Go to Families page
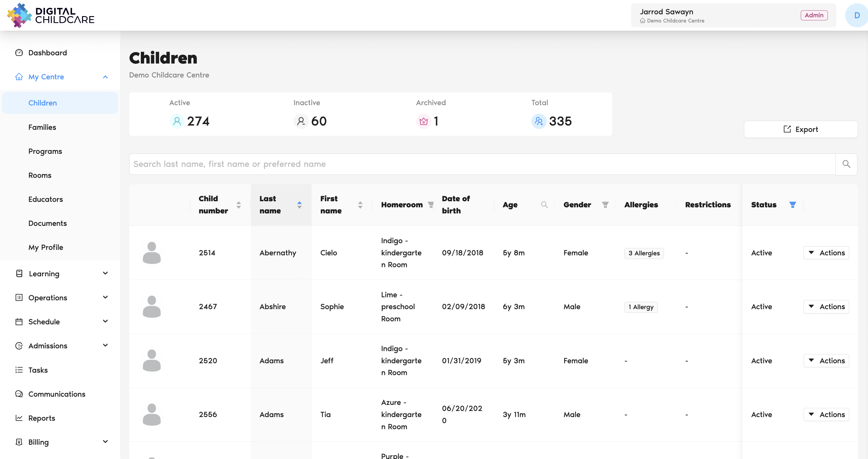This screenshot has height=459, width=868. 42,127
